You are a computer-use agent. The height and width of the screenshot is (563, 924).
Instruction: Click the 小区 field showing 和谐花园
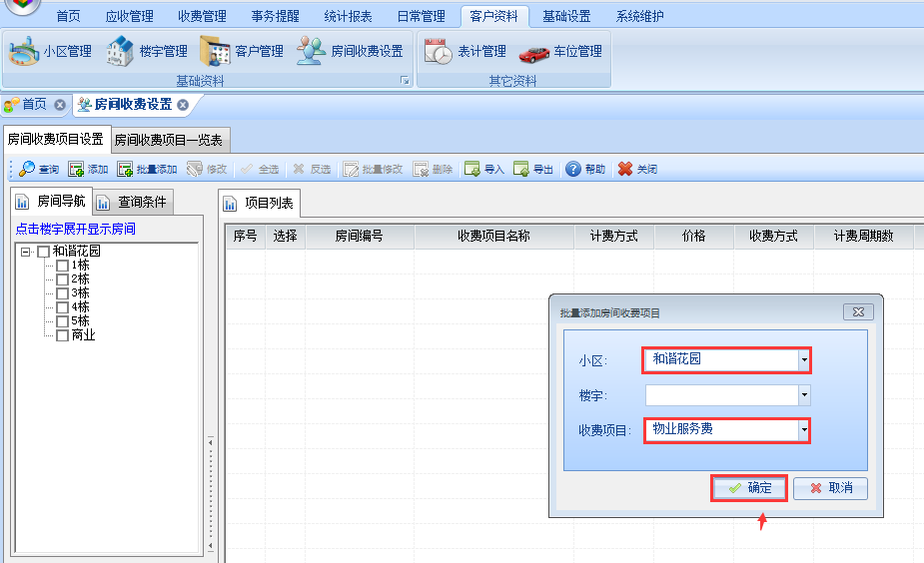722,359
